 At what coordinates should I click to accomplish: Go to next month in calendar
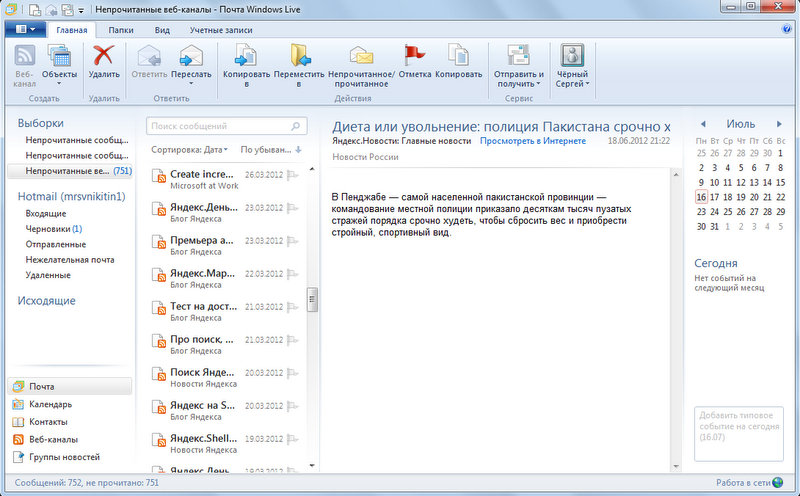point(779,124)
